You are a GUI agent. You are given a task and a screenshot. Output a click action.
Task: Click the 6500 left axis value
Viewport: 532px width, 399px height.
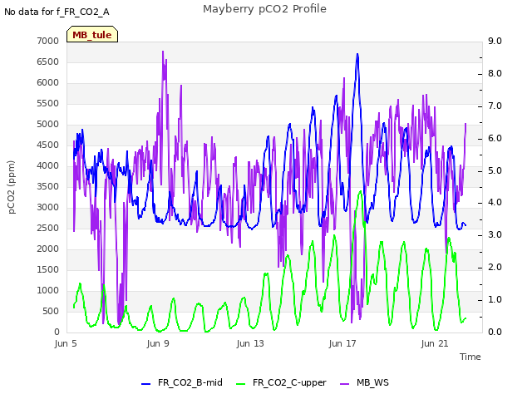tap(48, 62)
